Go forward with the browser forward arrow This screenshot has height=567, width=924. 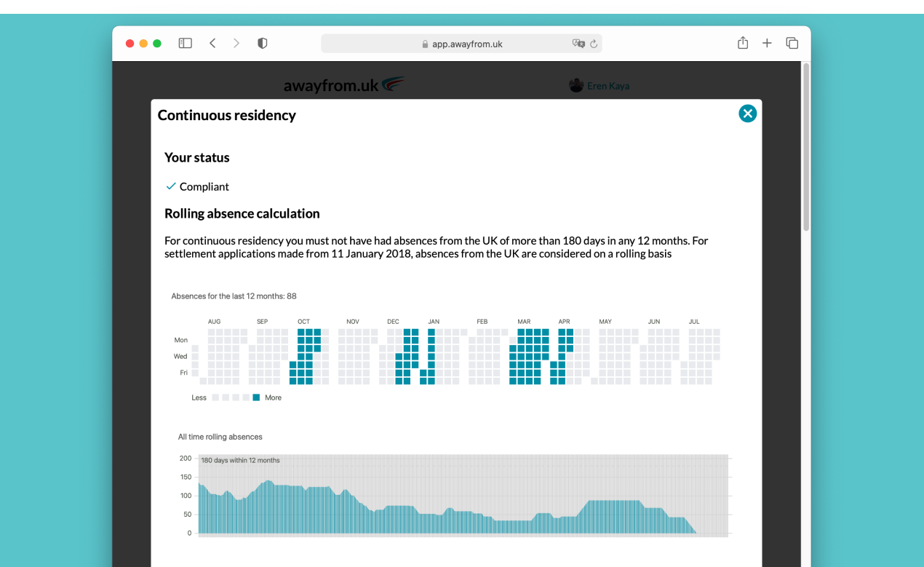click(236, 44)
